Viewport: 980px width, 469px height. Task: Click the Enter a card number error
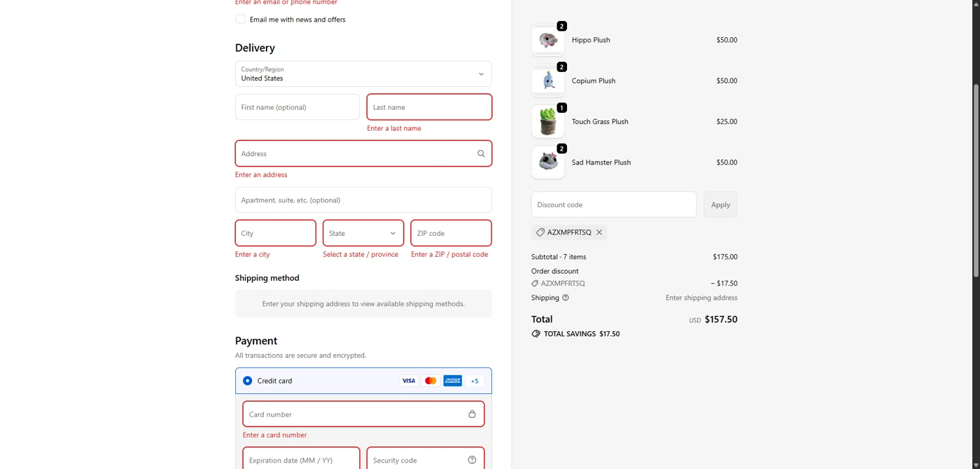coord(275,435)
